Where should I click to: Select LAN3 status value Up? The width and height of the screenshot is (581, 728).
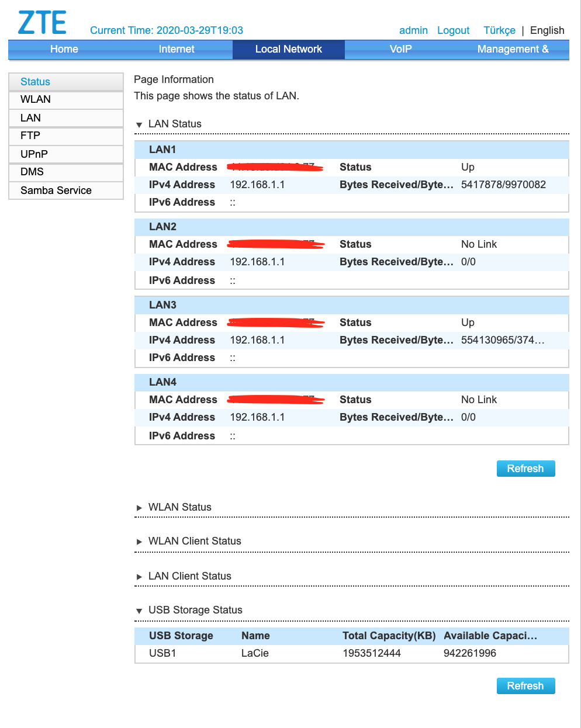pyautogui.click(x=468, y=323)
